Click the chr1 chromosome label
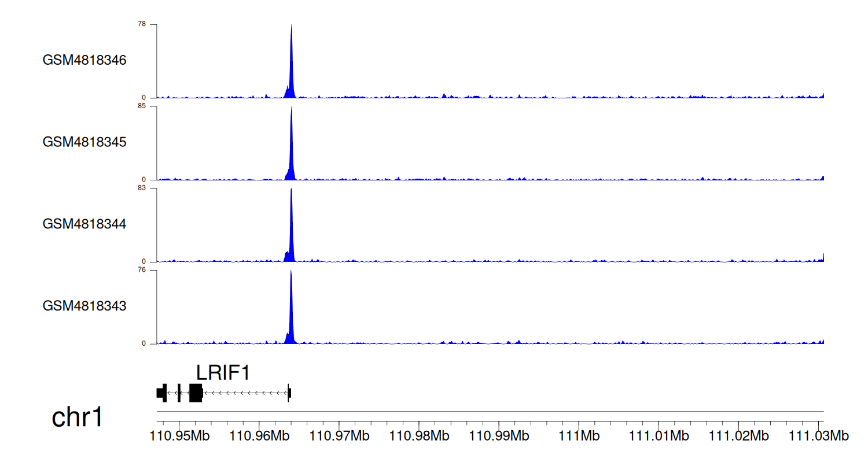This screenshot has height=451, width=868. click(77, 417)
